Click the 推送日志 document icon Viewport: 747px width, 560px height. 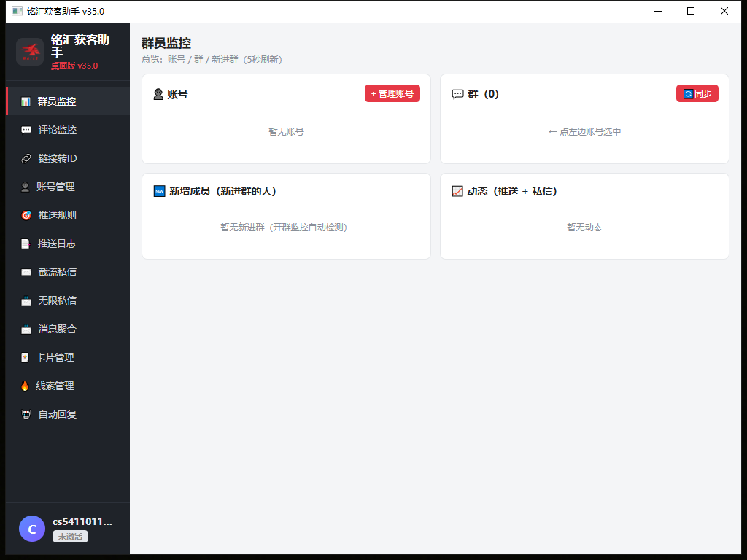click(26, 244)
